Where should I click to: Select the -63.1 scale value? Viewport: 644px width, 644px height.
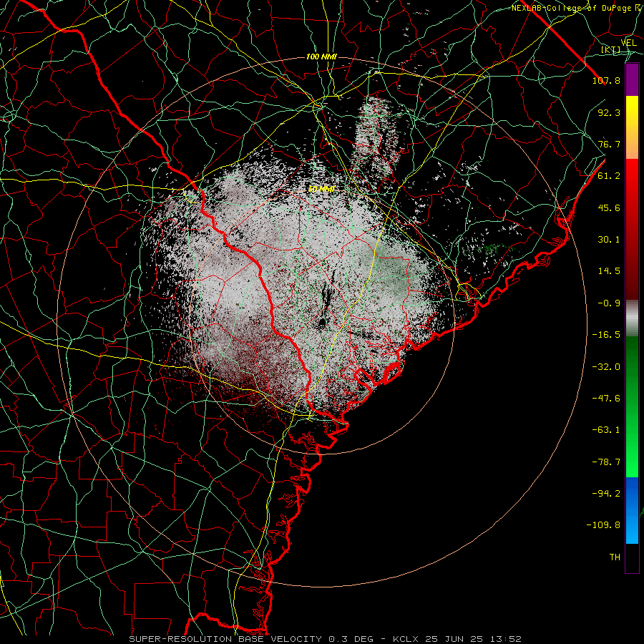click(606, 430)
